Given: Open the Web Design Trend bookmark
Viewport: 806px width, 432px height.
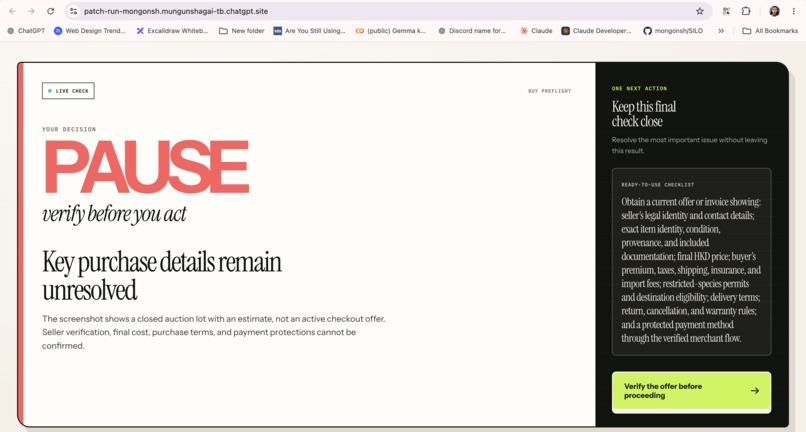Looking at the screenshot, I should click(x=90, y=31).
